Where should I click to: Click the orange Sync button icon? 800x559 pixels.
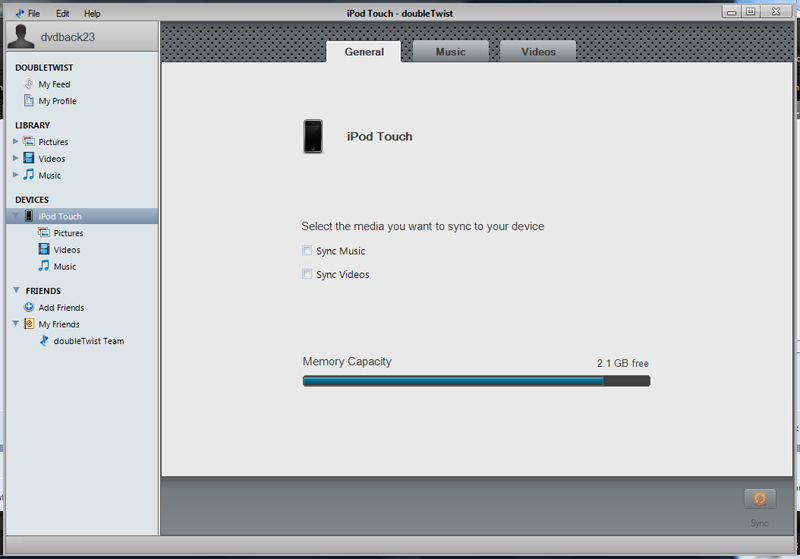click(x=760, y=498)
